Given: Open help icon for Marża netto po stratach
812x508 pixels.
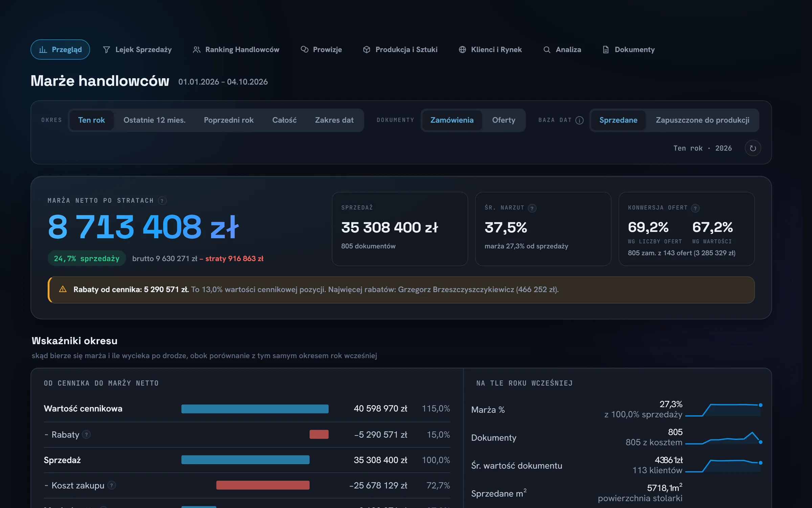Looking at the screenshot, I should point(162,201).
